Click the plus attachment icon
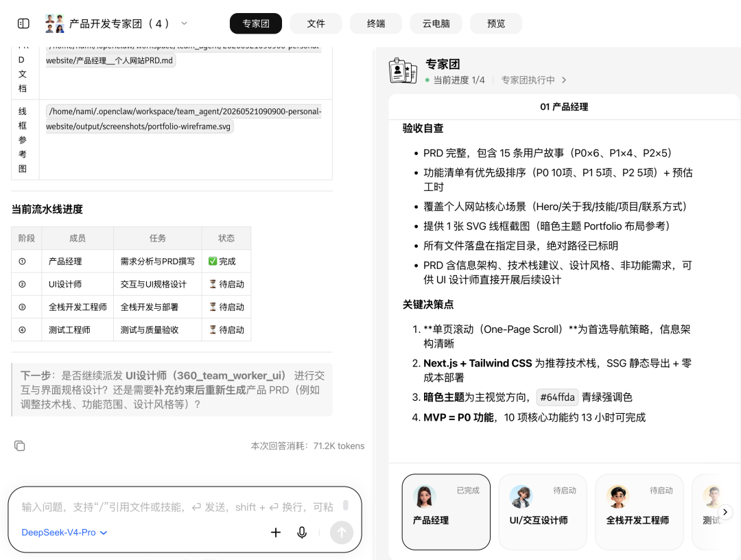The image size is (741, 560). [x=276, y=533]
